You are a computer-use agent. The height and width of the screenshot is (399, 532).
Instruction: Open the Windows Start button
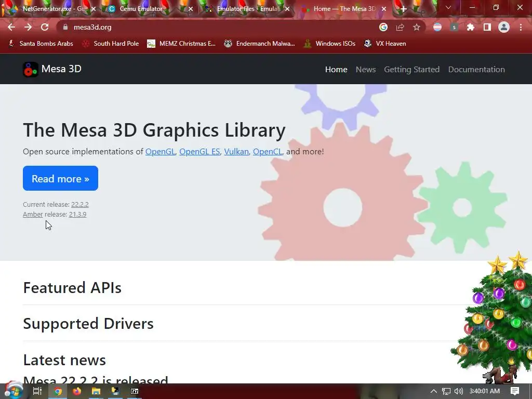(13, 391)
